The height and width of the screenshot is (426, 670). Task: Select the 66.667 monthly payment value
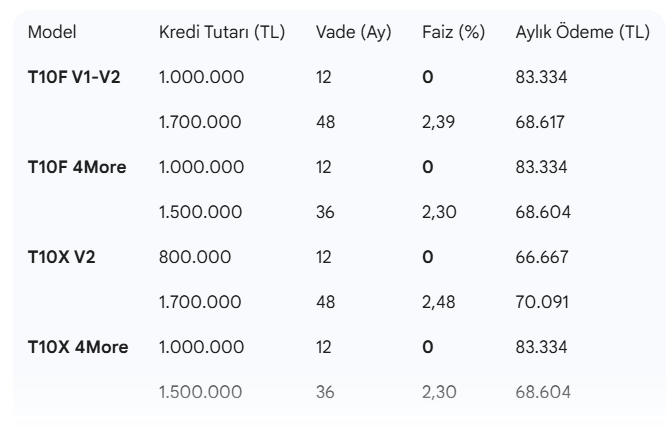pos(541,257)
